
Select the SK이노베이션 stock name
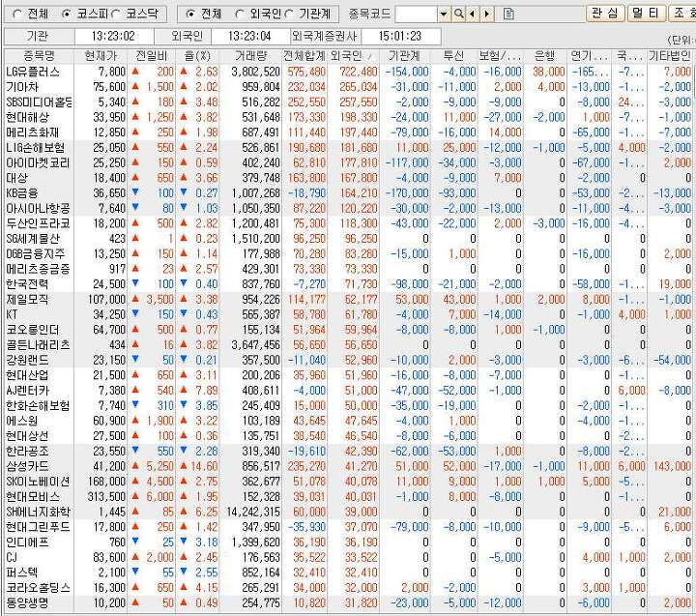click(38, 482)
